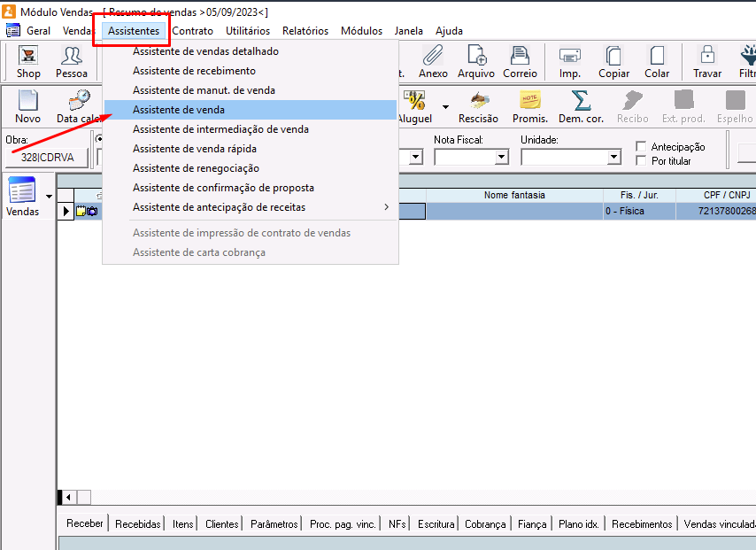Toggle the Por titular checkbox
756x550 pixels.
tap(641, 160)
